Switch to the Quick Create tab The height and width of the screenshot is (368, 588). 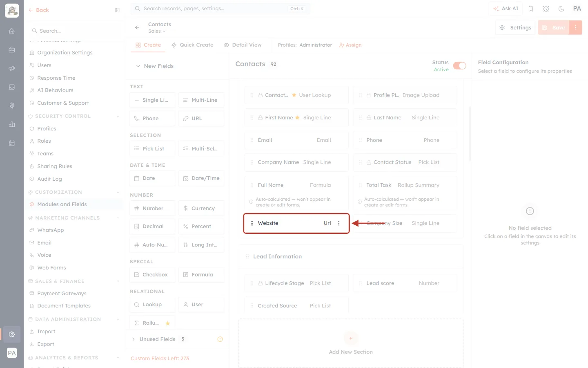(x=192, y=45)
